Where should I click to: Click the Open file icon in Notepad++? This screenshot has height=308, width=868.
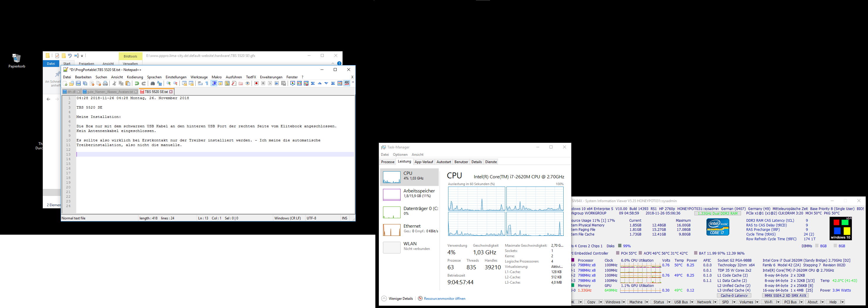pos(72,83)
